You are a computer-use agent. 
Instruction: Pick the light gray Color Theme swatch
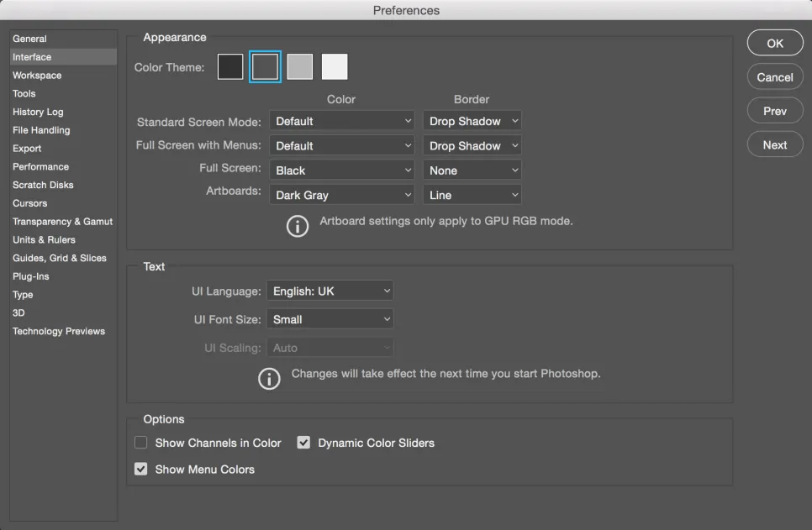click(x=300, y=67)
